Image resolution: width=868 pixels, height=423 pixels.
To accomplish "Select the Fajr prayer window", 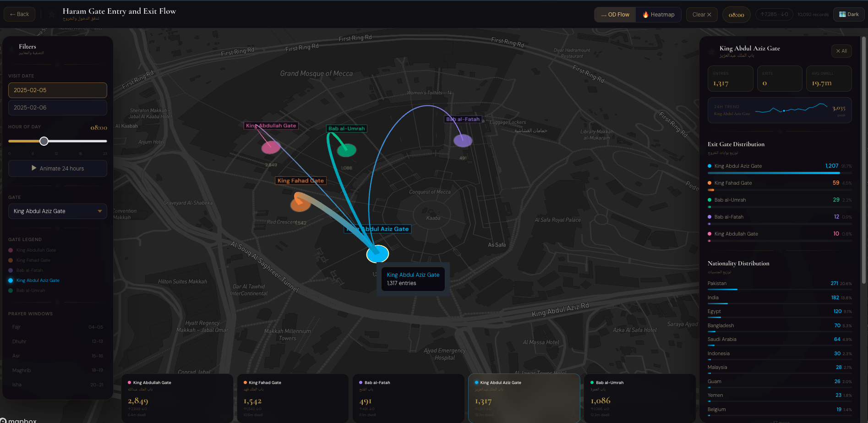I will [x=58, y=327].
